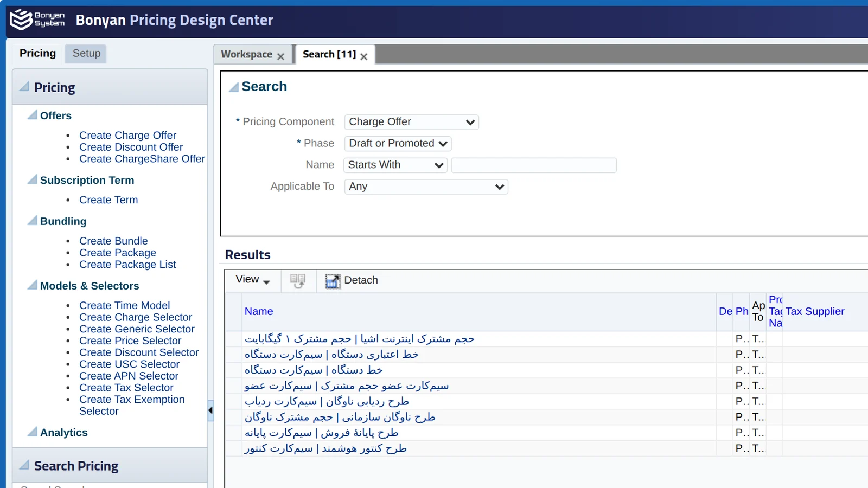Collapse the Pricing panel header
Screen dimensions: 868x488
24,87
